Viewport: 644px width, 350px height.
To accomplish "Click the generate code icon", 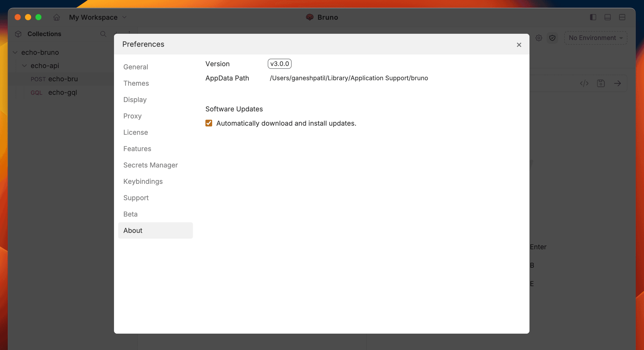I will [584, 83].
